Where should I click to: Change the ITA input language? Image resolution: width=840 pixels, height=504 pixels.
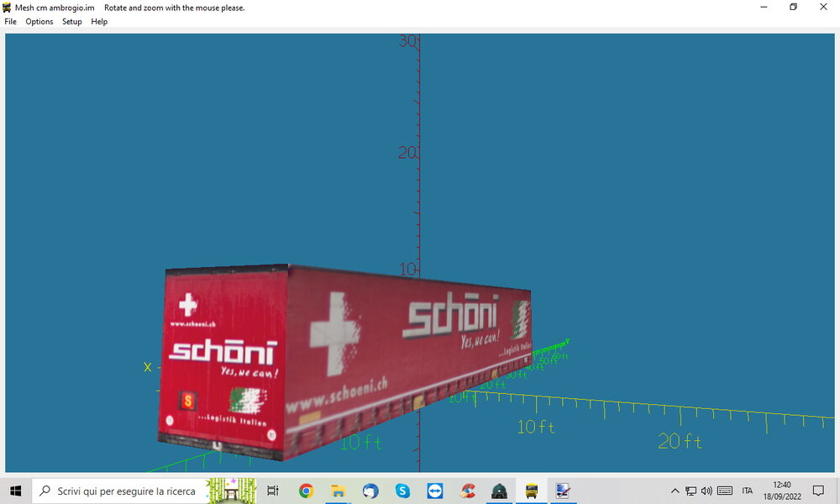pos(748,491)
